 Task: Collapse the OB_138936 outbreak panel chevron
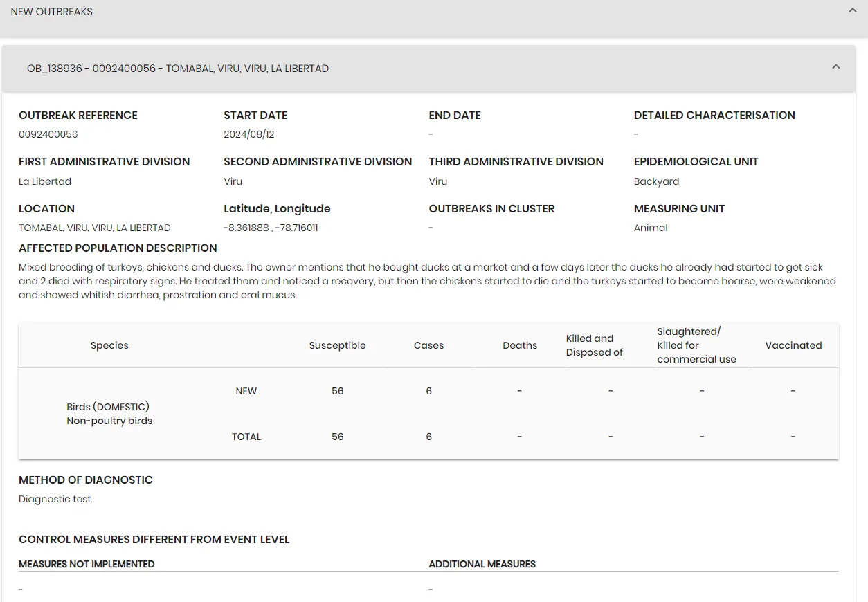point(836,67)
